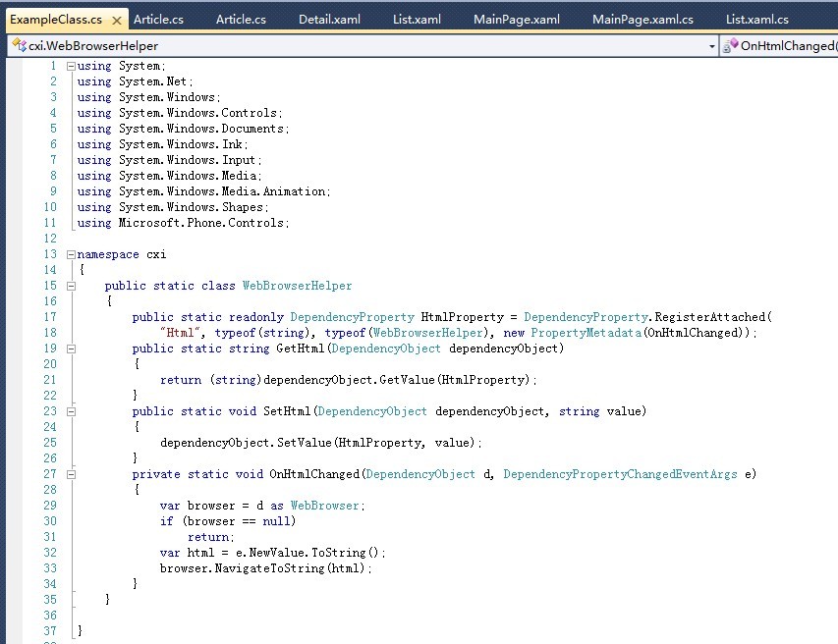Click the WebBrowserHelper class name in code
The width and height of the screenshot is (838, 644).
(297, 286)
